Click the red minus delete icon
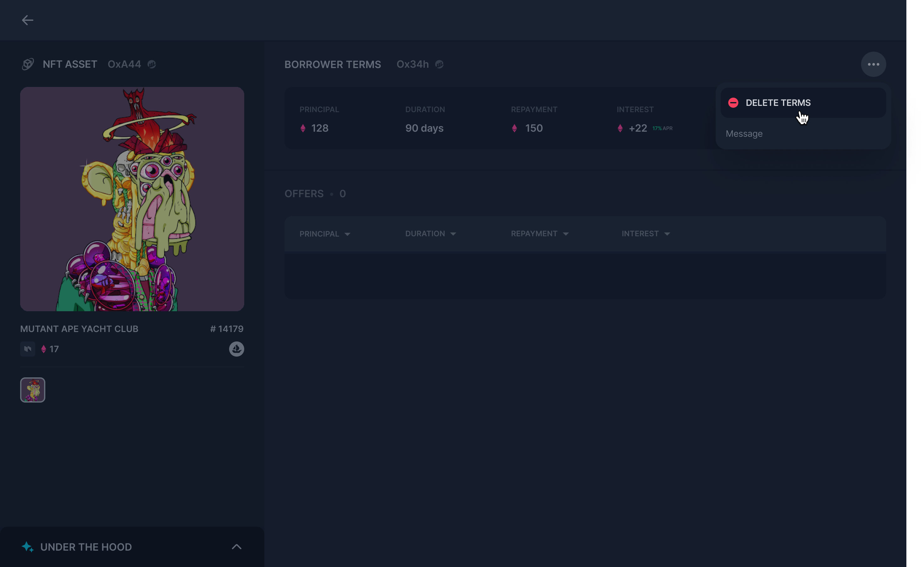The width and height of the screenshot is (924, 567). pos(733,103)
